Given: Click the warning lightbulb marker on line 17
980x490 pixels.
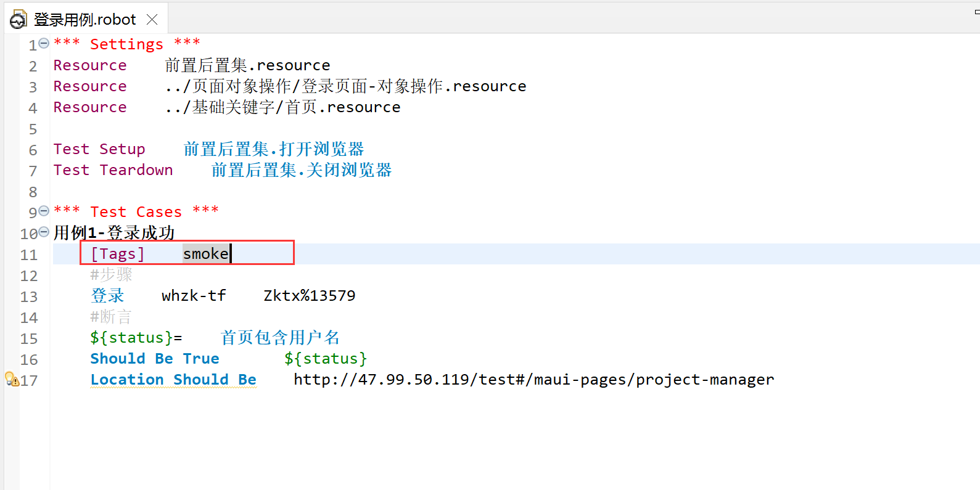Looking at the screenshot, I should (x=11, y=379).
